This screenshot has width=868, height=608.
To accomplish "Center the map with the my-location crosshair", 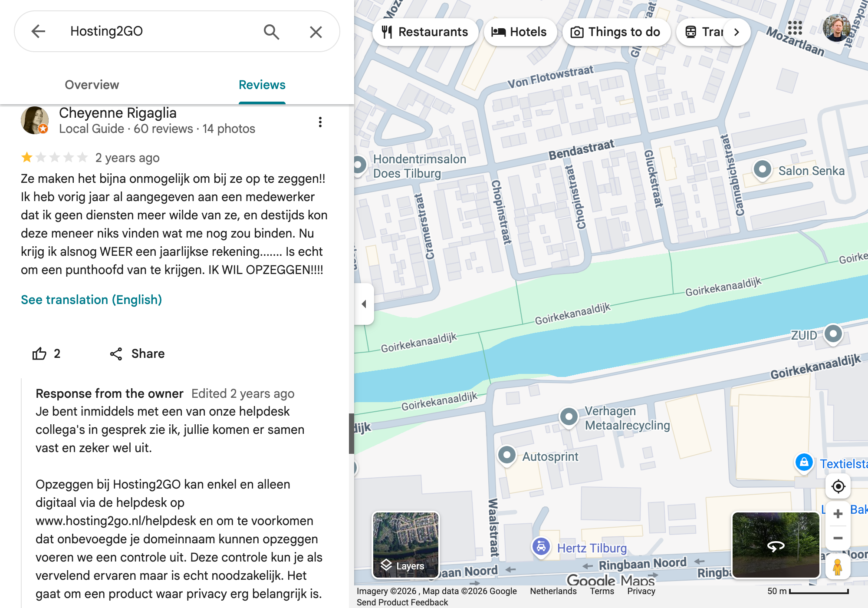I will [838, 487].
